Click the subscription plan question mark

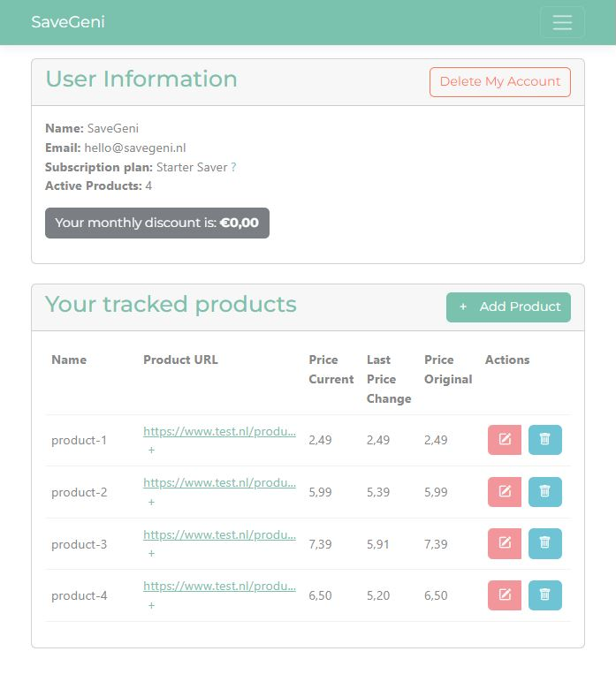click(233, 168)
